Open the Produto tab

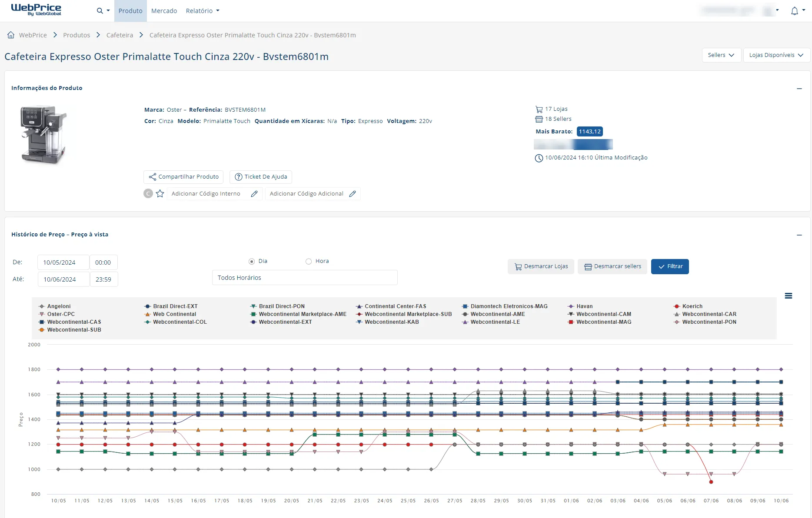point(130,11)
